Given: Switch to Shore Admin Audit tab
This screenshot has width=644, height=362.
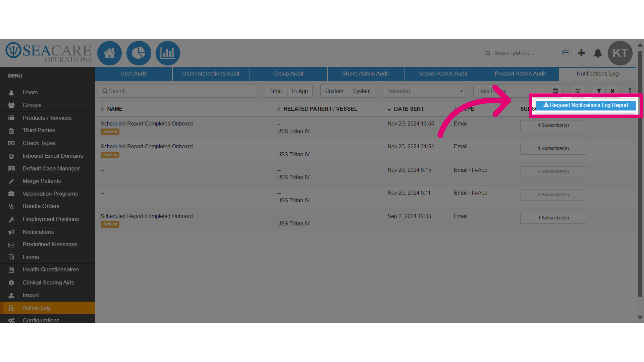Looking at the screenshot, I should [x=366, y=74].
